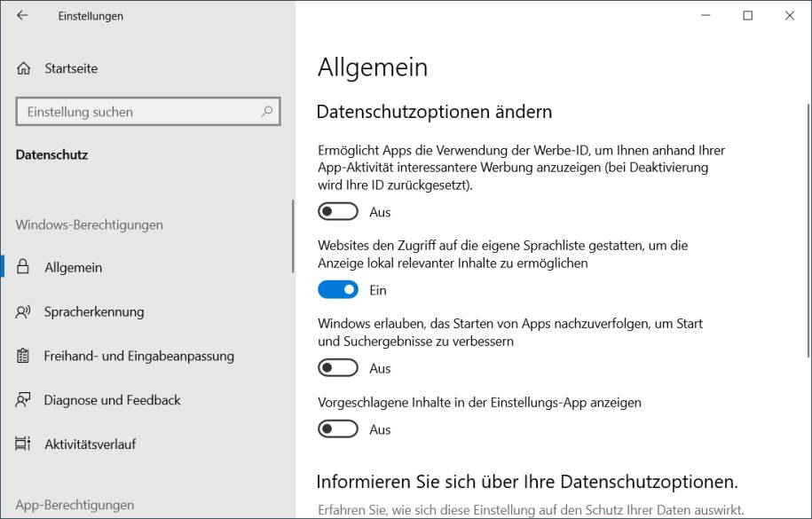
Task: Click the Spracherkennung speech icon
Action: click(x=24, y=311)
